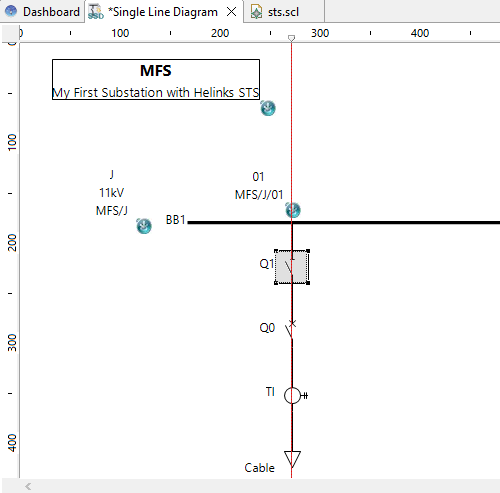This screenshot has width=500, height=493.
Task: Select the Q1 disconnector switch symbol
Action: 292,267
